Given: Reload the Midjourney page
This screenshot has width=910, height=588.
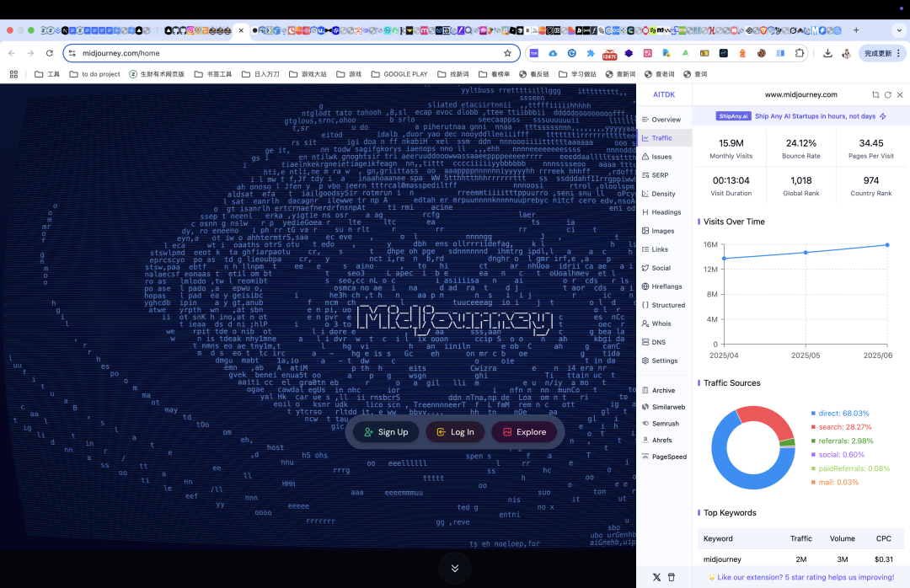Looking at the screenshot, I should pos(50,53).
